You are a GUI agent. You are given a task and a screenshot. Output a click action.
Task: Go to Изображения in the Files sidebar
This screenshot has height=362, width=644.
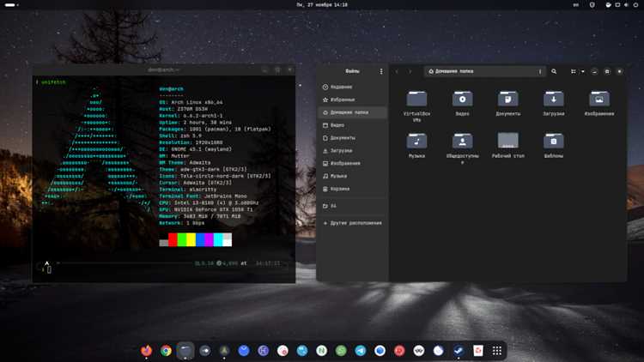(x=352, y=163)
